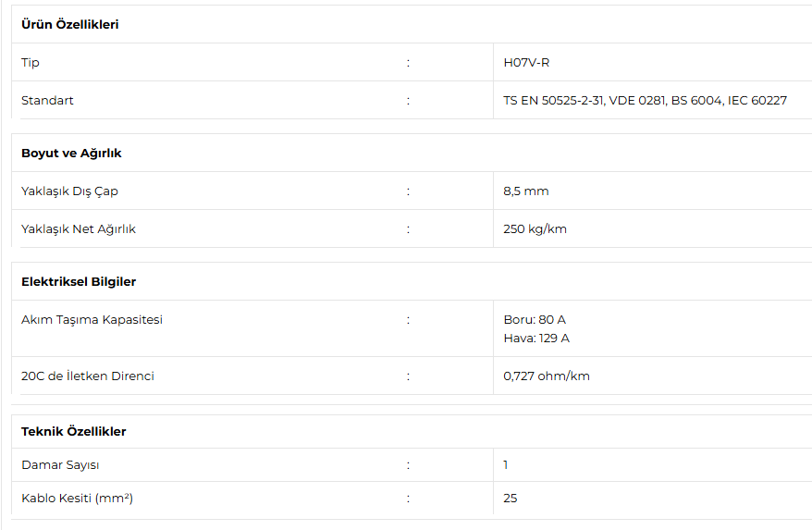The width and height of the screenshot is (812, 530).
Task: Click the Ürün Özellikleri section header
Action: pyautogui.click(x=70, y=24)
